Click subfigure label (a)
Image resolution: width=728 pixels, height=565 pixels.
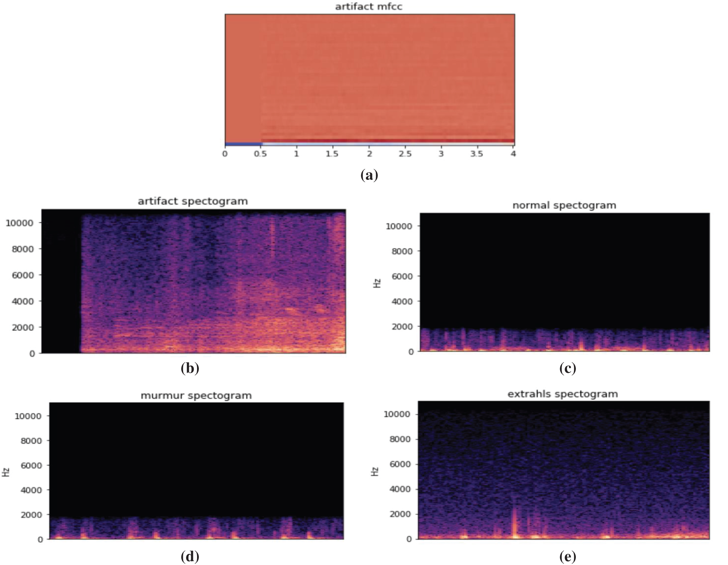(369, 175)
